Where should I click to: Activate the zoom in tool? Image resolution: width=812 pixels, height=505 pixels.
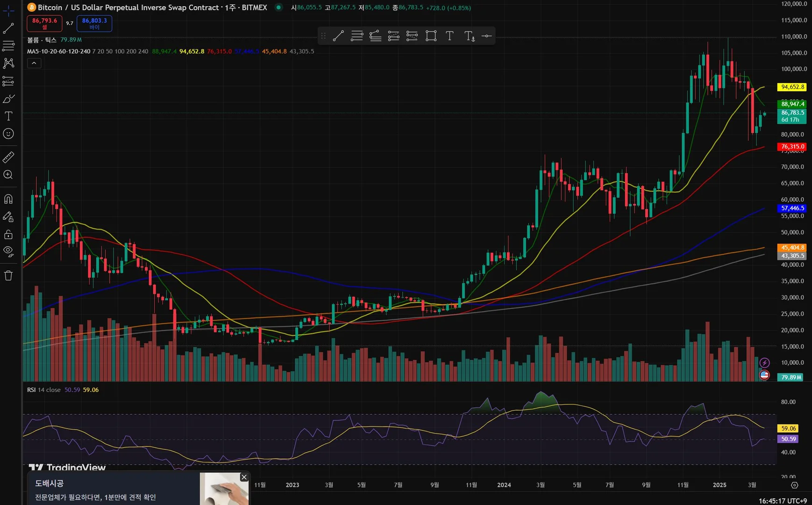click(x=8, y=175)
